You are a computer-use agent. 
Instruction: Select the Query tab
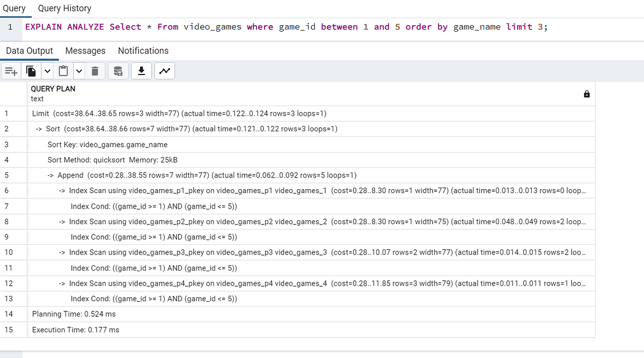14,9
